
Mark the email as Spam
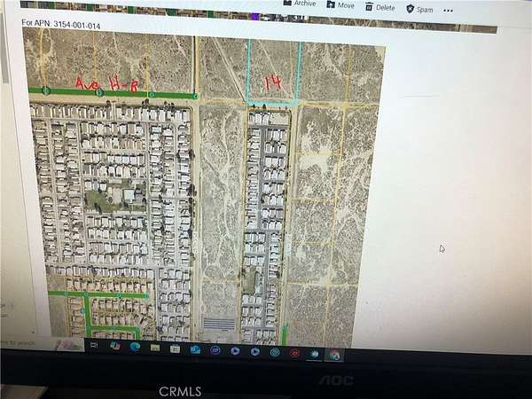(x=419, y=9)
